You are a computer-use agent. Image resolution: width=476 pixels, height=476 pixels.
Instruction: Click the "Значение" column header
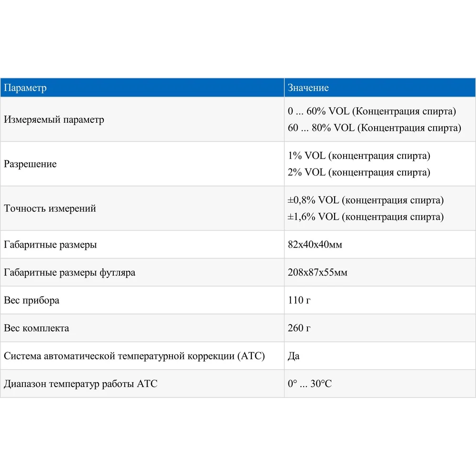(308, 88)
